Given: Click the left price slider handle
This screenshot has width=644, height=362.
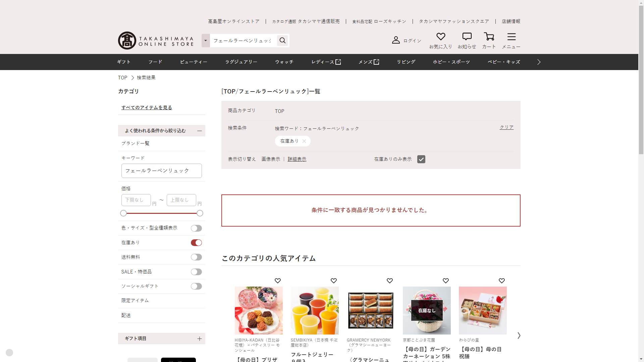Looking at the screenshot, I should tap(123, 213).
